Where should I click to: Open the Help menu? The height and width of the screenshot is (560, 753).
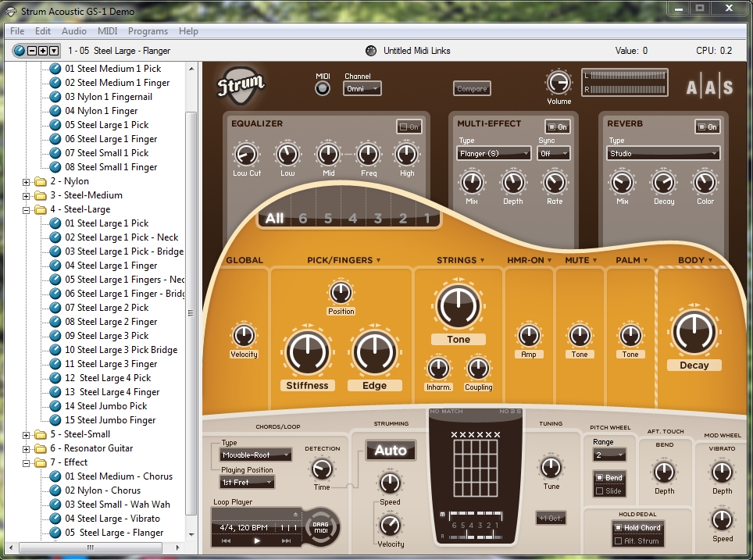[188, 31]
